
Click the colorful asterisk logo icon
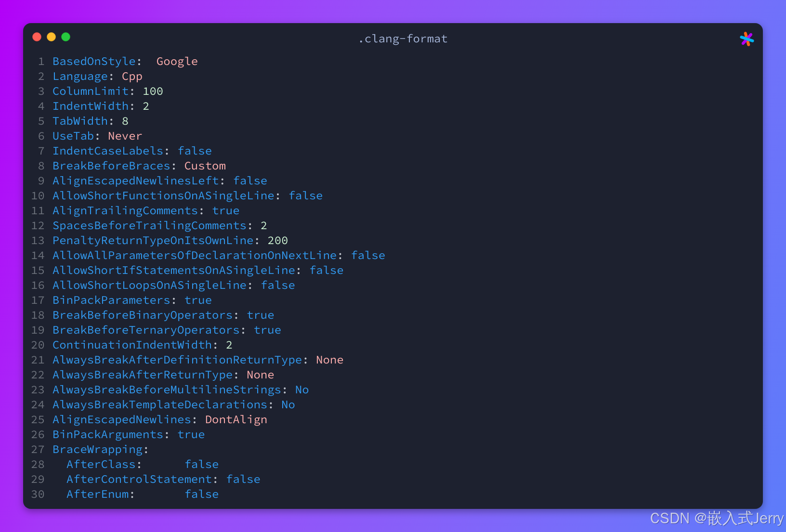click(747, 39)
